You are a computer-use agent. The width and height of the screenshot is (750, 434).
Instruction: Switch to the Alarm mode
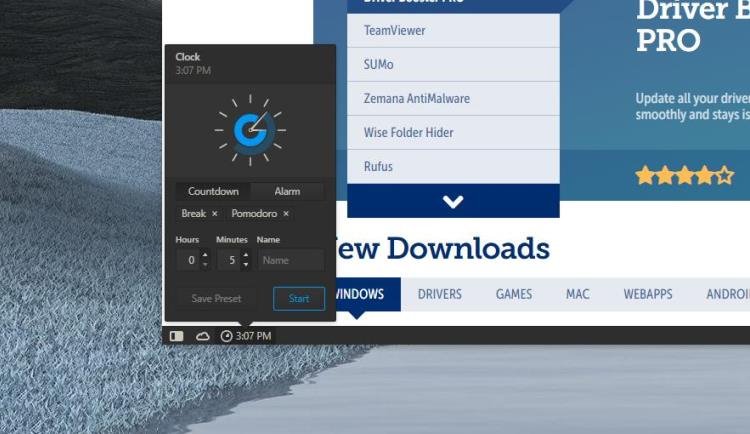(287, 191)
